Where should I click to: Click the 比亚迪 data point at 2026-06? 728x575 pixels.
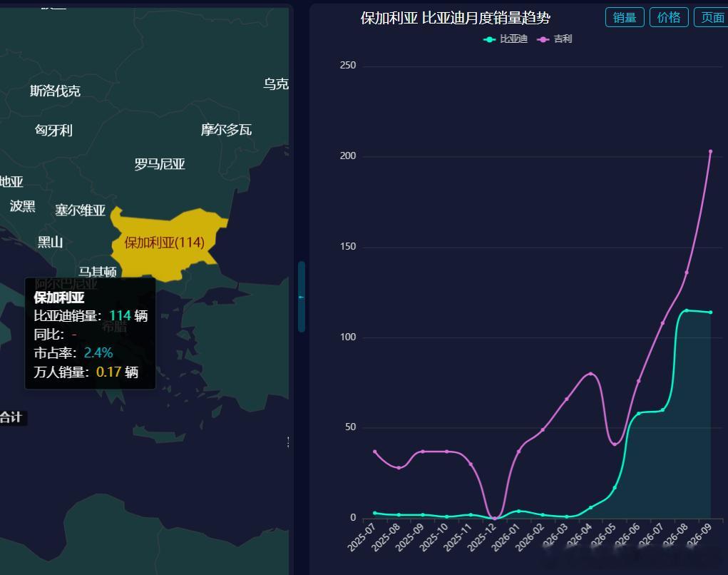click(x=638, y=413)
